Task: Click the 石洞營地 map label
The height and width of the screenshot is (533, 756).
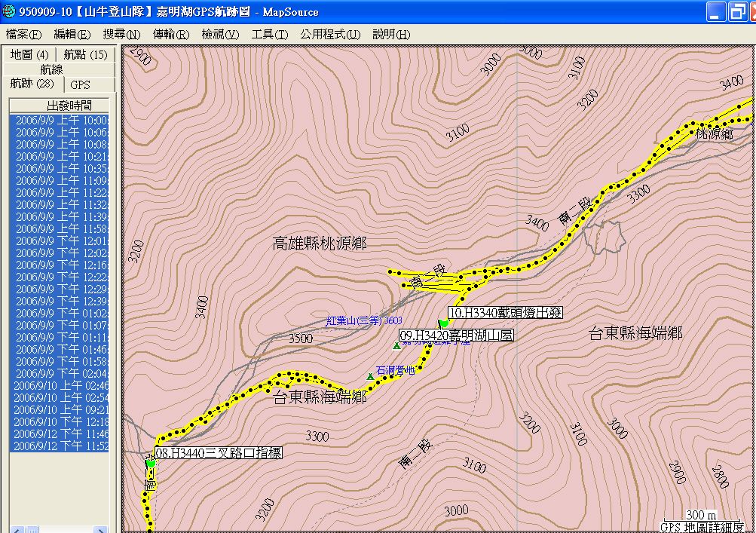Action: coord(396,370)
